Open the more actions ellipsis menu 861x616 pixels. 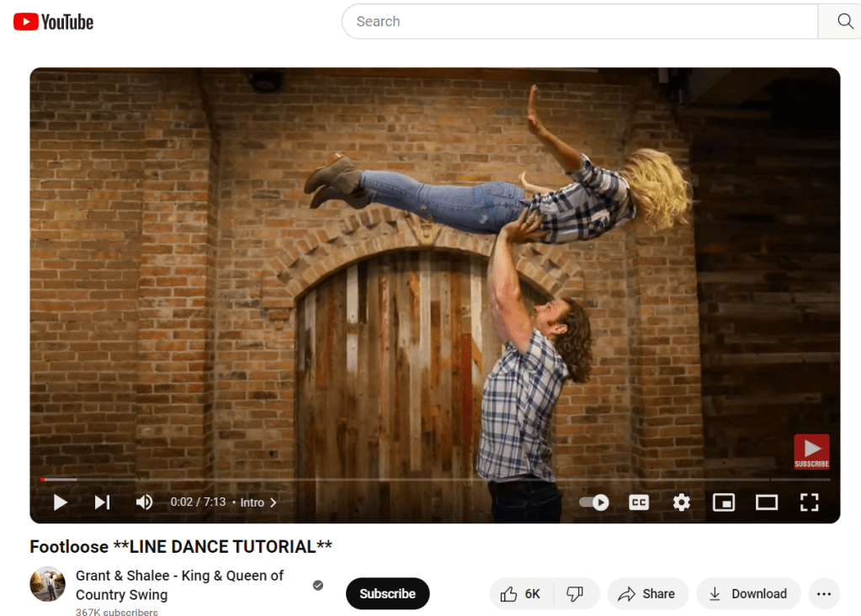point(824,594)
